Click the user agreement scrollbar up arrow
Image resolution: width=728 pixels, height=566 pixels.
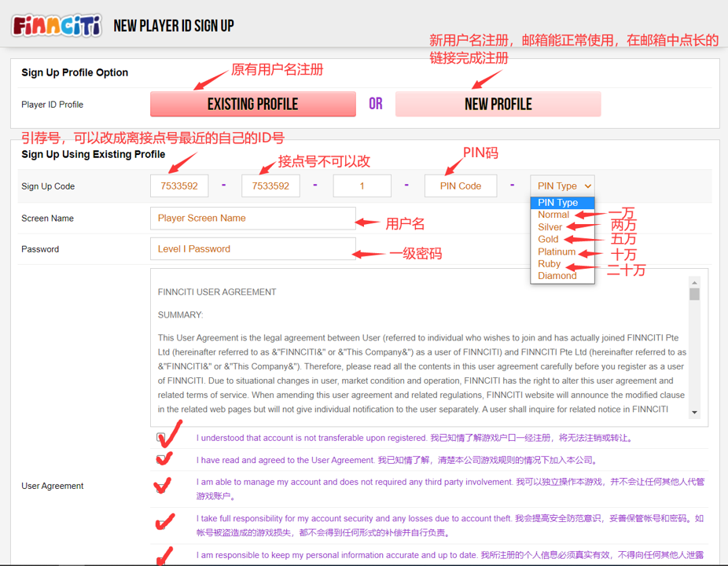pos(694,282)
